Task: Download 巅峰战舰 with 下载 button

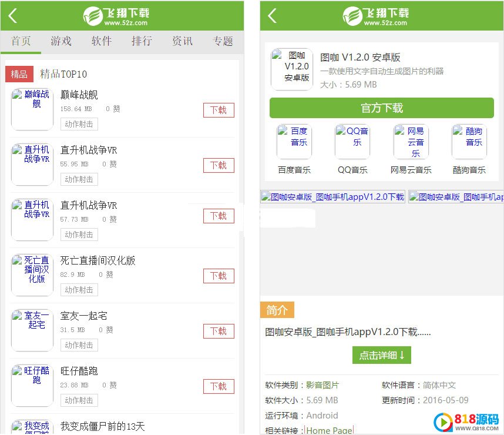Action: pyautogui.click(x=219, y=111)
